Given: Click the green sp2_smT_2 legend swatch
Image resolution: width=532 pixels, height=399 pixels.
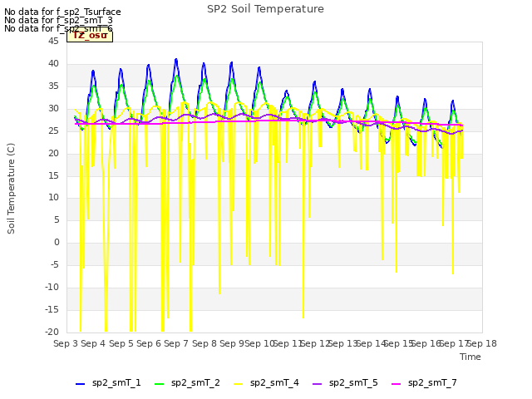Looking at the screenshot, I should click(159, 384).
